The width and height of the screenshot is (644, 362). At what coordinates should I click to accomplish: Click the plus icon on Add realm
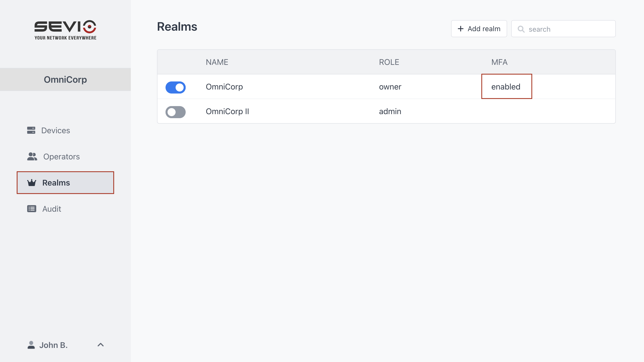(x=460, y=29)
